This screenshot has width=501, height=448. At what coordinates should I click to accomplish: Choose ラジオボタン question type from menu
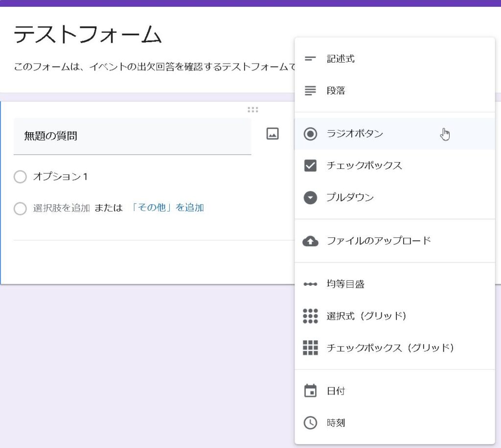coord(355,134)
